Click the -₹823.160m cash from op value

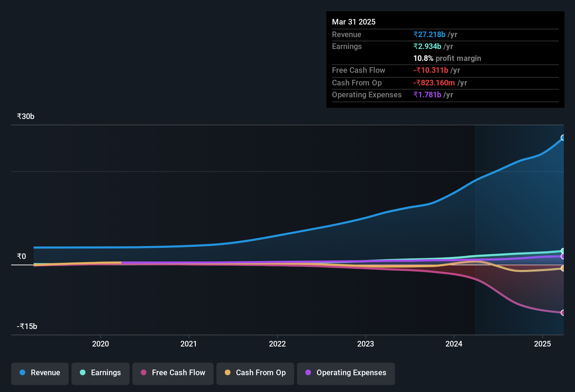(434, 83)
